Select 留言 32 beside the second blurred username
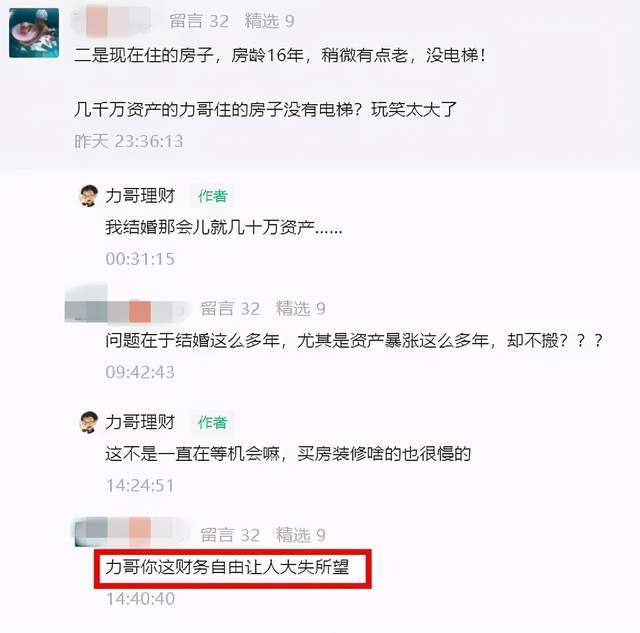This screenshot has width=640, height=633. [x=230, y=309]
